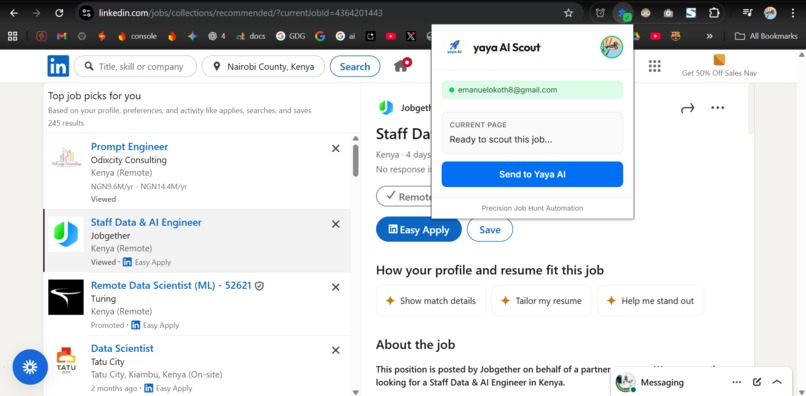Open the Prompt Engineer job

(x=130, y=147)
